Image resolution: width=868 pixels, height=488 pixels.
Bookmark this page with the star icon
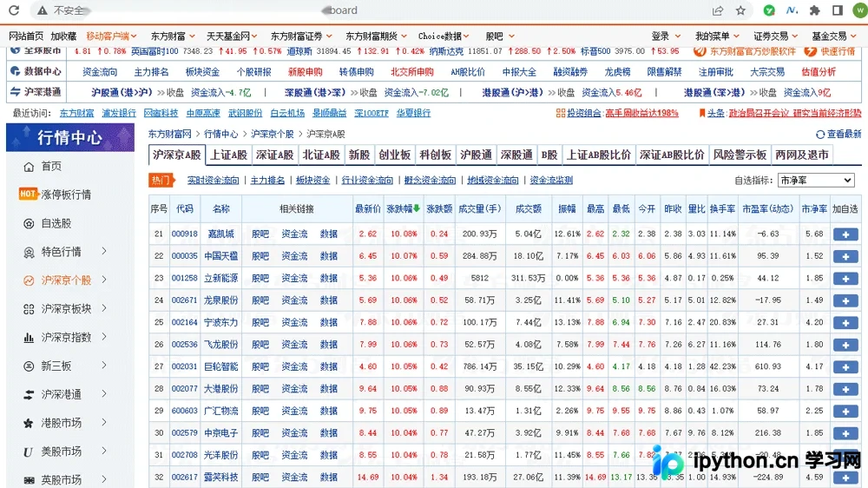[x=740, y=10]
